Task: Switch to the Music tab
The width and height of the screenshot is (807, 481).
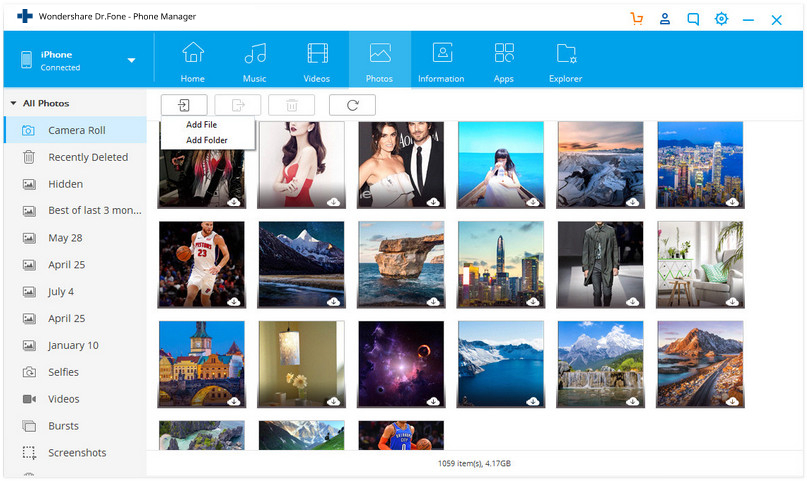Action: click(255, 61)
